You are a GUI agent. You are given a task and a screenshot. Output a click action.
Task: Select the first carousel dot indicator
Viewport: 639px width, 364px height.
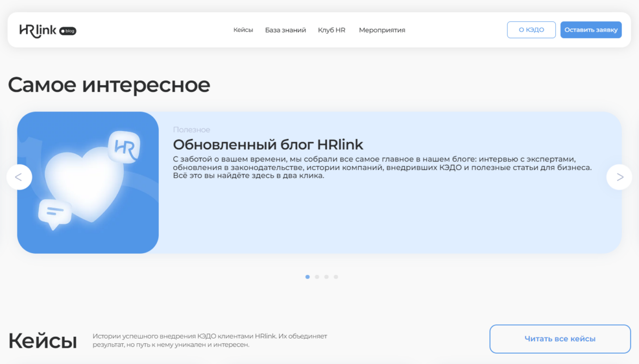coord(308,277)
